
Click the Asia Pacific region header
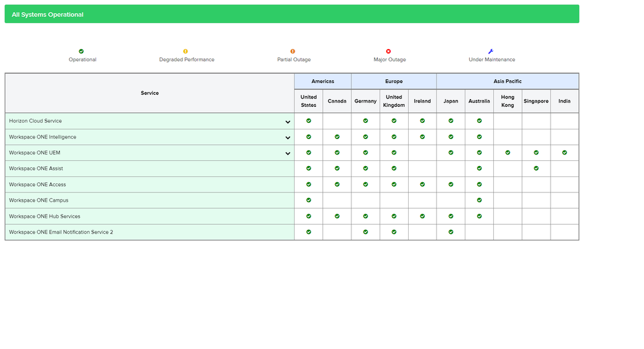click(x=507, y=81)
